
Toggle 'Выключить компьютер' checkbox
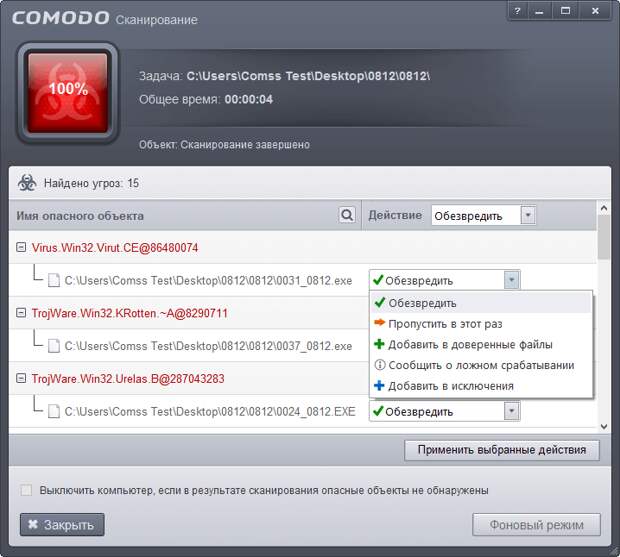point(26,491)
